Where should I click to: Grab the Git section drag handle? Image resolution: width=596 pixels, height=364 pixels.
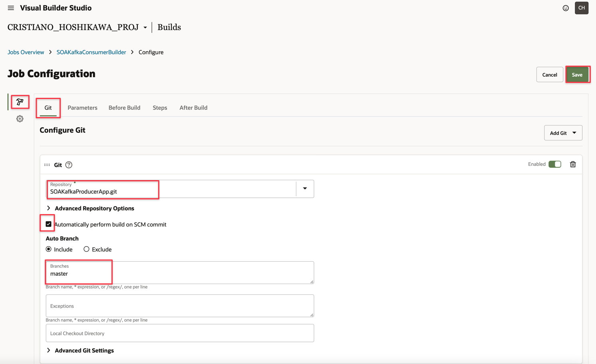tap(47, 165)
